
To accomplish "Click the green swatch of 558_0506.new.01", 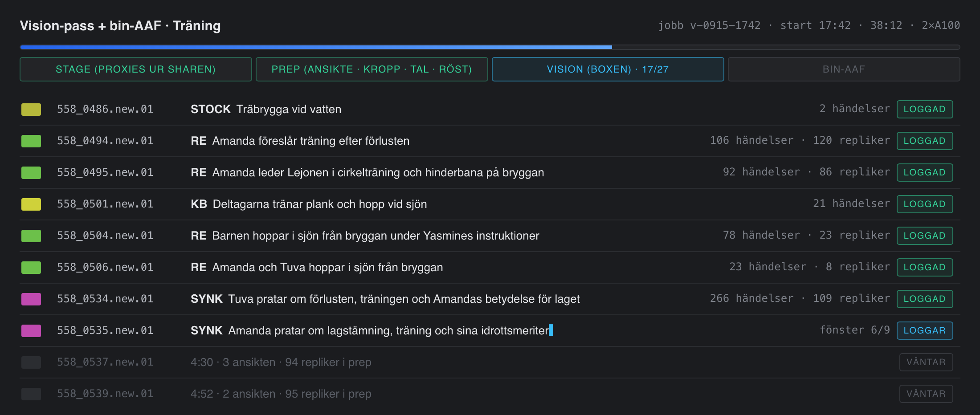I will point(31,268).
